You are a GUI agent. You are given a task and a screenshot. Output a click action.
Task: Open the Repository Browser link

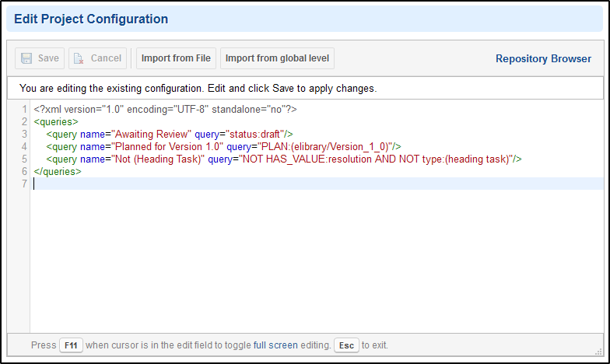point(543,59)
